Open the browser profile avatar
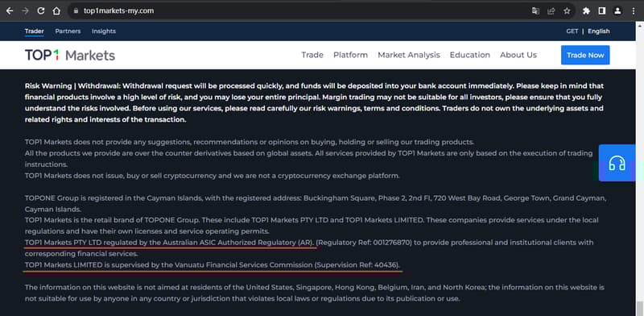Viewport: 644px width, 316px height. (617, 11)
